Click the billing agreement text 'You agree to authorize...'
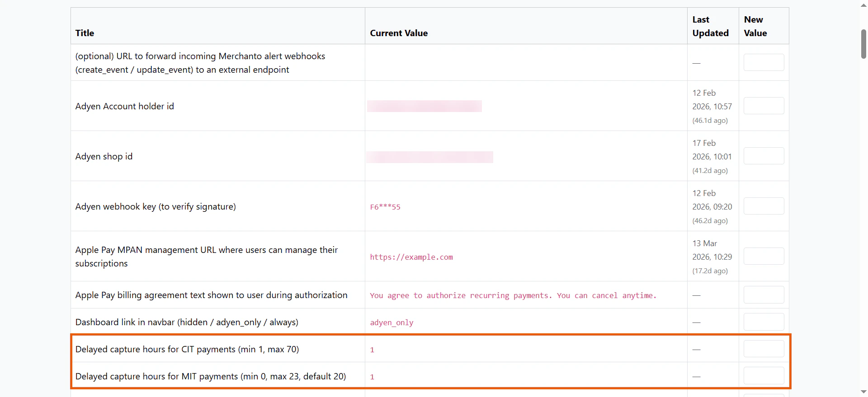Screen dimensions: 868x397 513,295
